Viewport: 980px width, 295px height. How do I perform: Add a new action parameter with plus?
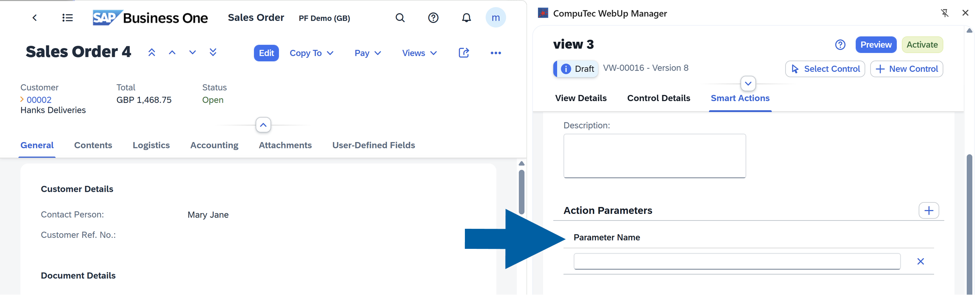929,211
